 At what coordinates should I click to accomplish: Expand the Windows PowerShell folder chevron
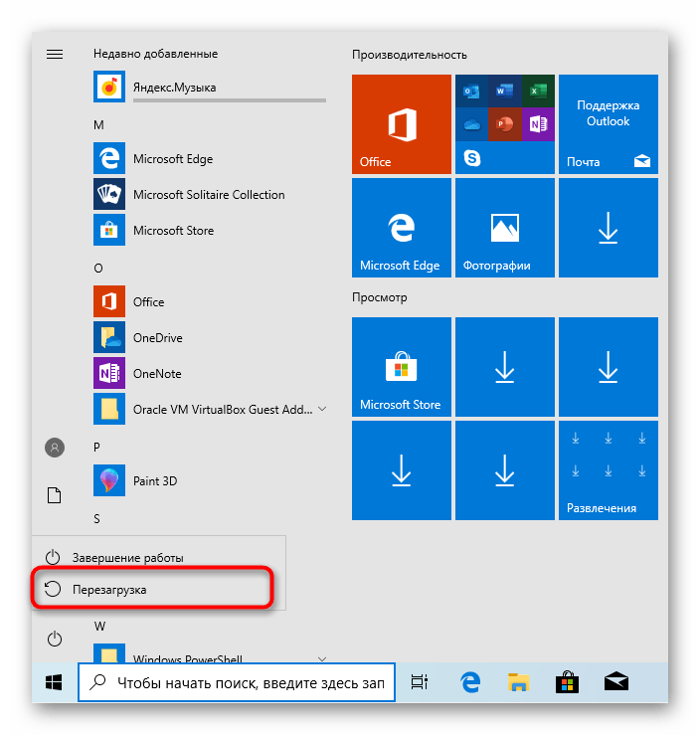pyautogui.click(x=322, y=658)
